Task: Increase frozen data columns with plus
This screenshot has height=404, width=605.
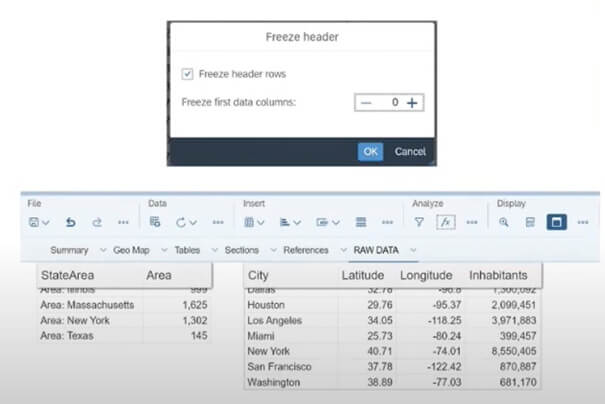Action: [x=412, y=103]
